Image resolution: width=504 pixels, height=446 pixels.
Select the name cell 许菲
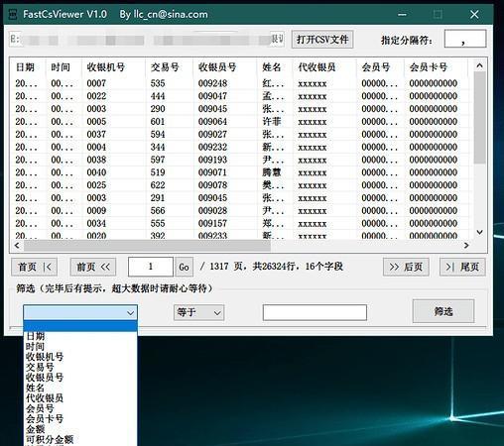point(272,122)
